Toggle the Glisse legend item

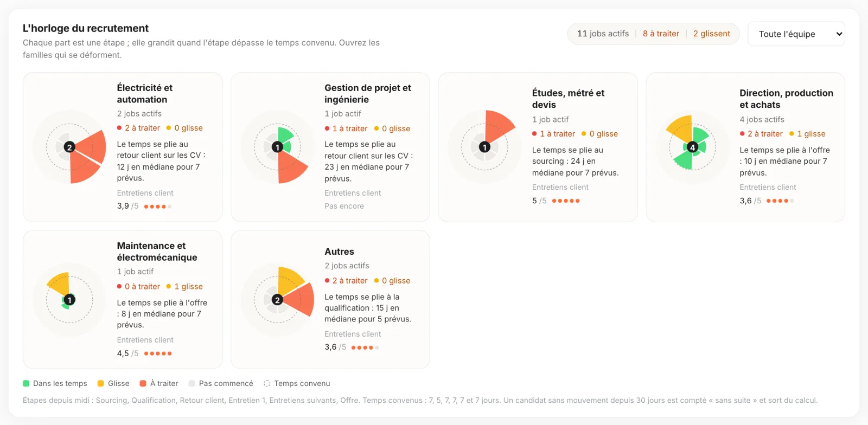(x=113, y=383)
